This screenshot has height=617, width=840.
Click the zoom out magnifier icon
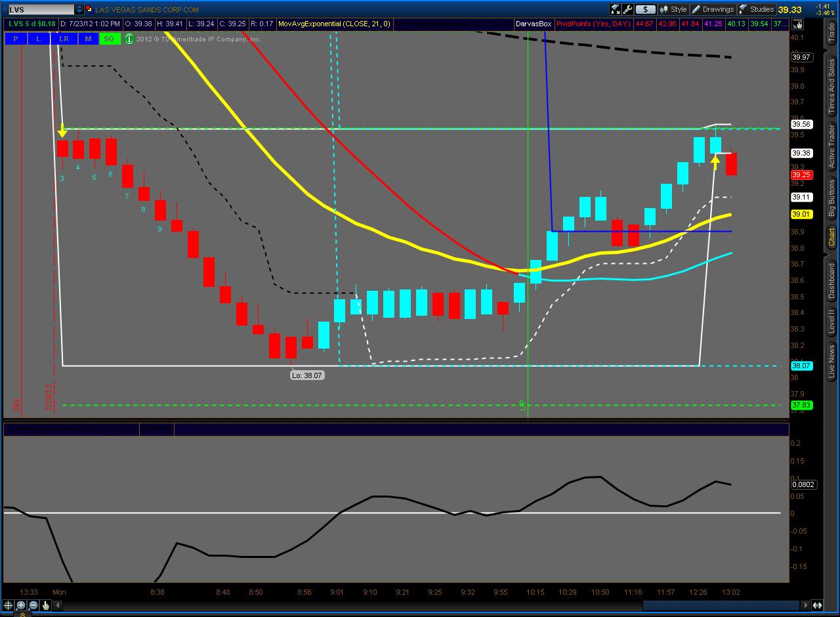click(x=33, y=605)
